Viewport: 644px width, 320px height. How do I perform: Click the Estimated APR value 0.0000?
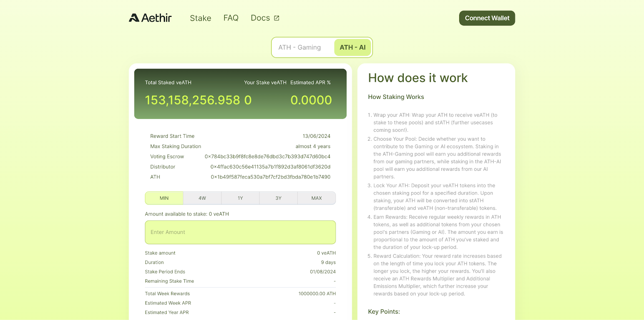click(x=311, y=100)
